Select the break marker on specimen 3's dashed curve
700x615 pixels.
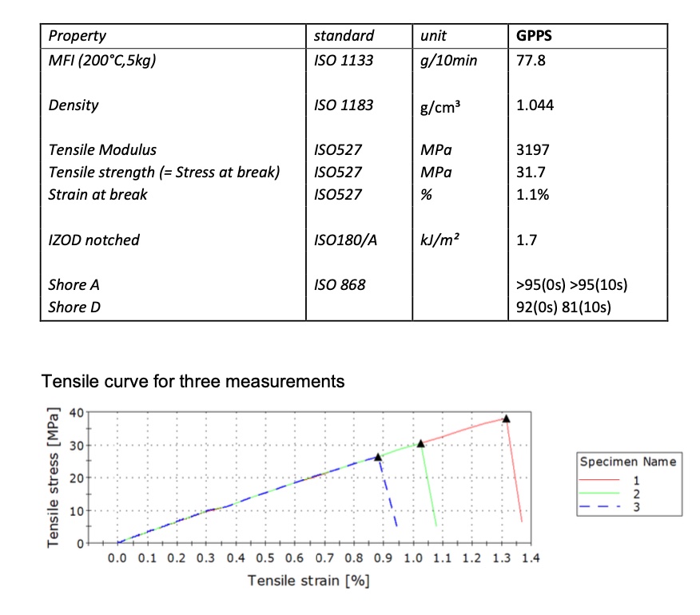pyautogui.click(x=379, y=456)
